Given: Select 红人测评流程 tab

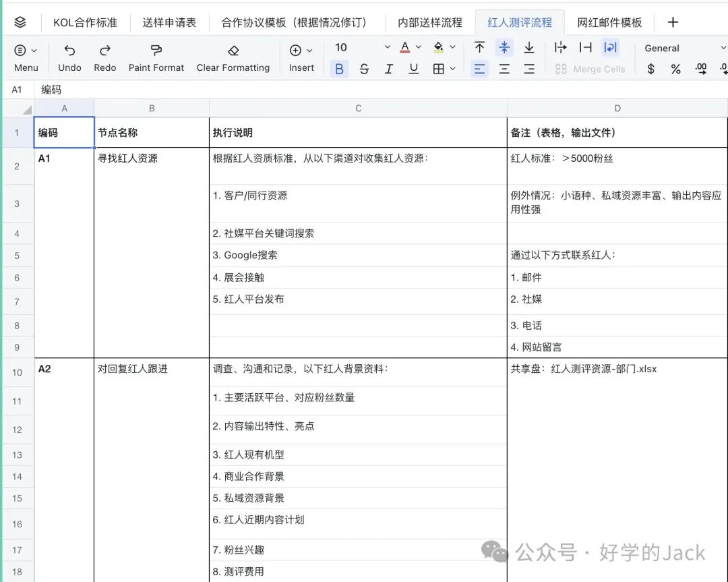Looking at the screenshot, I should pos(520,22).
